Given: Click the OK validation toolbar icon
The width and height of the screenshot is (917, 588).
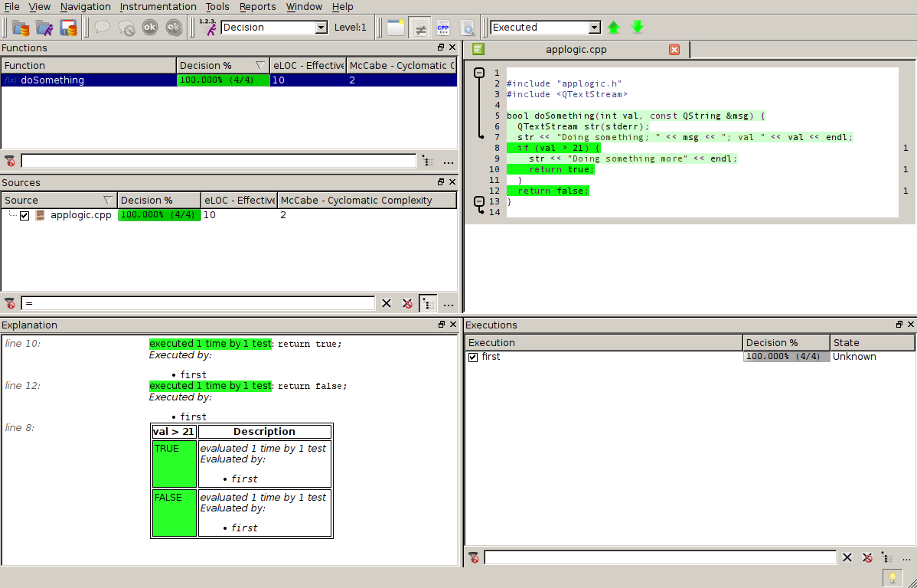Looking at the screenshot, I should click(150, 28).
